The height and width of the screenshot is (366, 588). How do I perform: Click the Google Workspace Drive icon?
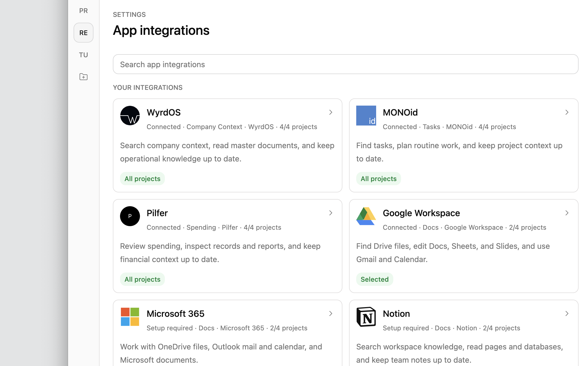366,216
